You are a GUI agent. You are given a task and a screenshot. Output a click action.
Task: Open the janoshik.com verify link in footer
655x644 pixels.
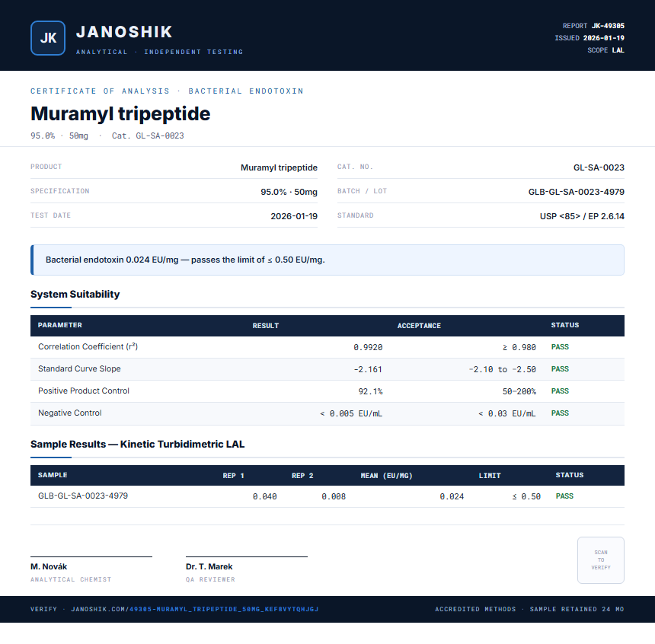195,609
